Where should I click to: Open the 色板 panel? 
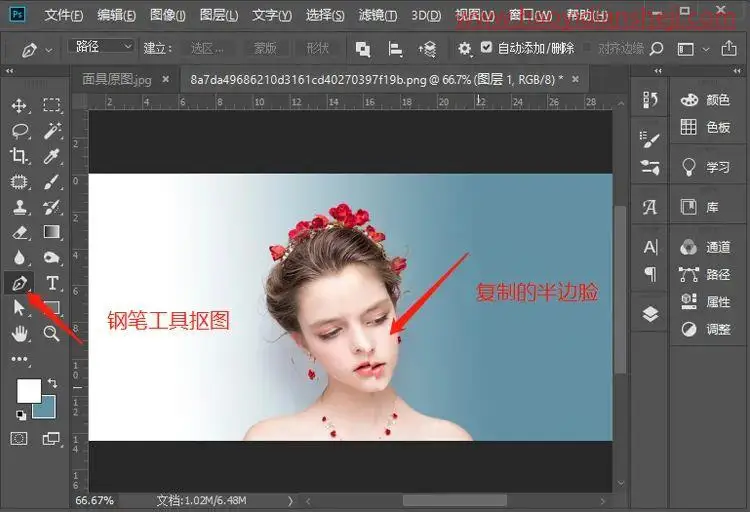pyautogui.click(x=705, y=127)
